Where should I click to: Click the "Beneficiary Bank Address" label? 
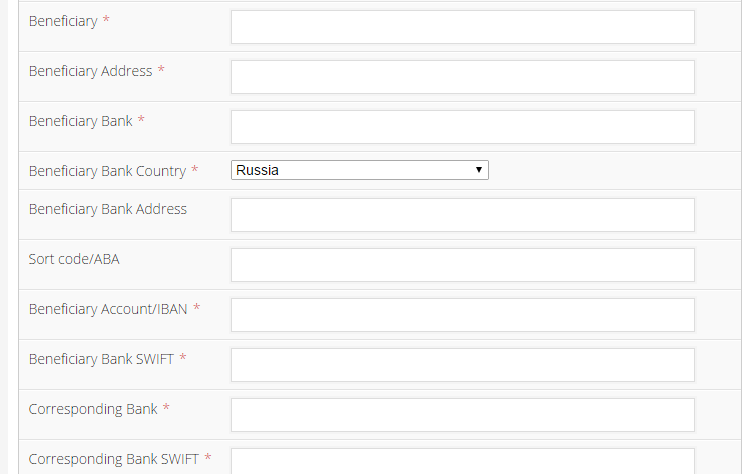click(108, 209)
